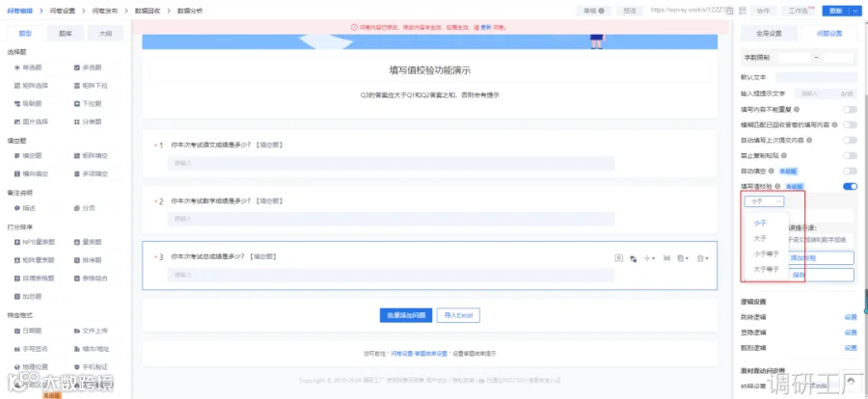Image resolution: width=868 pixels, height=399 pixels.
Task: Enable the 填写内容不能重复 toggle
Action: point(850,110)
